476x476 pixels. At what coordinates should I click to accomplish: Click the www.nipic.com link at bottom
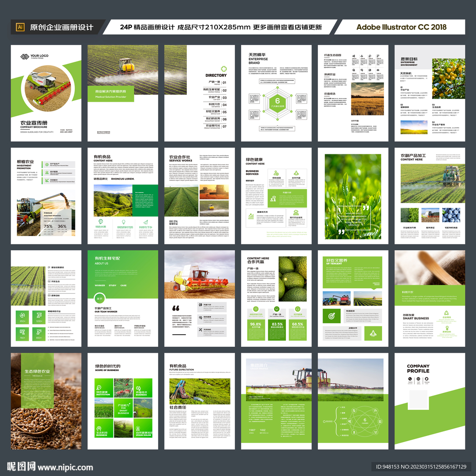pyautogui.click(x=65, y=467)
